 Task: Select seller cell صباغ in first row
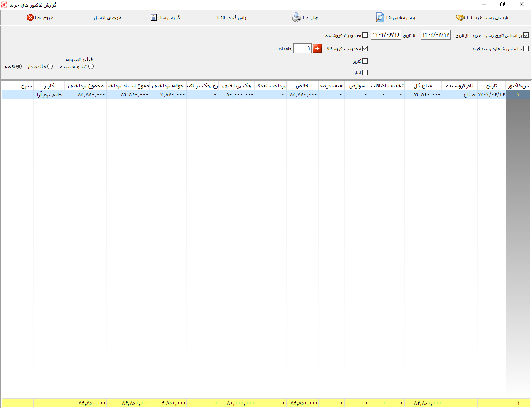coord(460,95)
